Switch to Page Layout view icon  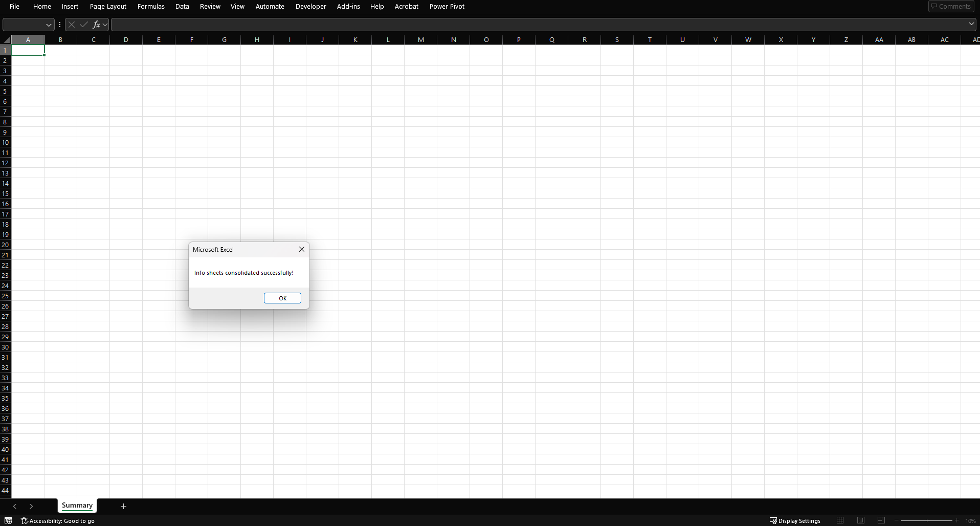tap(861, 520)
